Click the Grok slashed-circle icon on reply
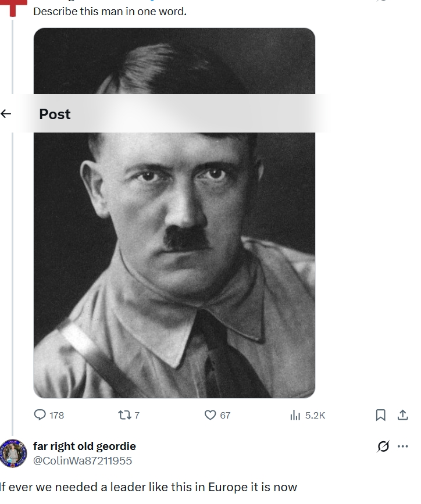Image resolution: width=421 pixels, height=504 pixels. 383,446
